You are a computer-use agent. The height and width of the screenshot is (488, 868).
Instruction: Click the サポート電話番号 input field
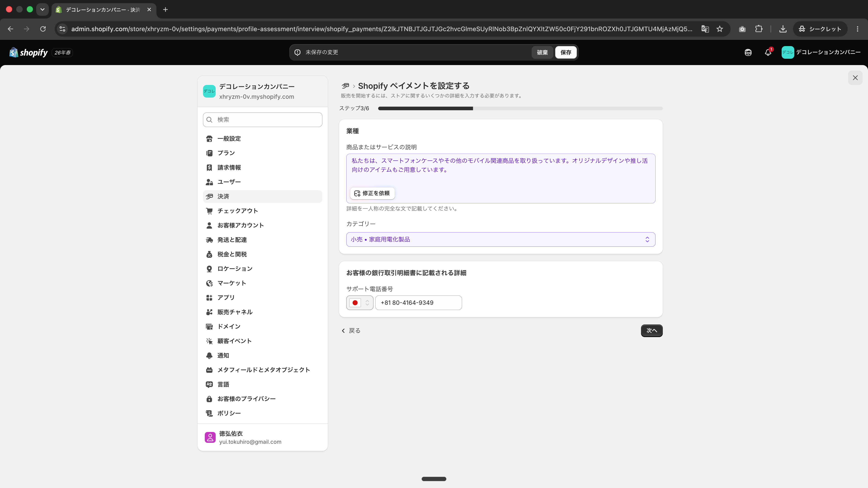[x=418, y=303]
